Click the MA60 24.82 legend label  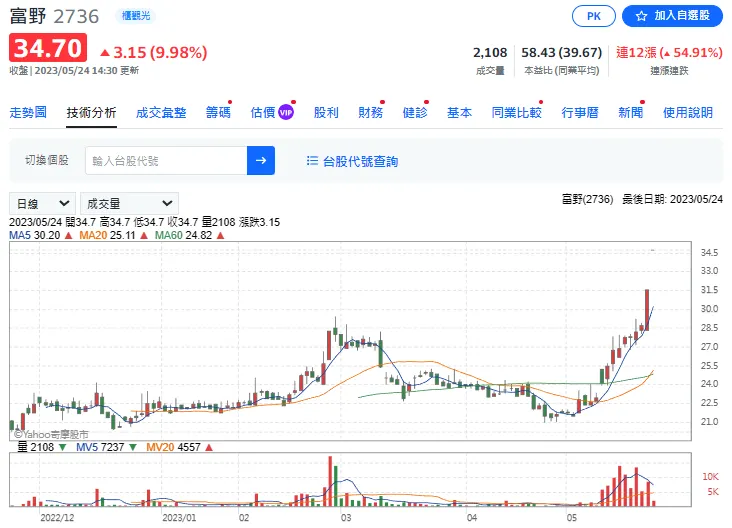pyautogui.click(x=190, y=235)
